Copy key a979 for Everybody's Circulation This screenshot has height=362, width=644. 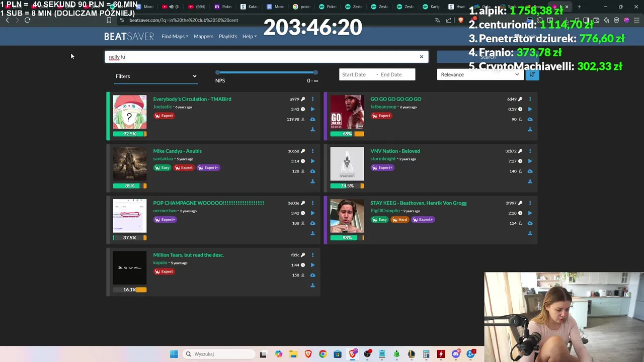click(303, 99)
